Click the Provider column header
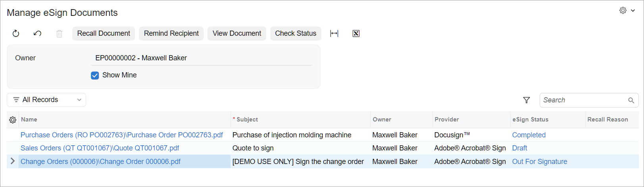 446,120
